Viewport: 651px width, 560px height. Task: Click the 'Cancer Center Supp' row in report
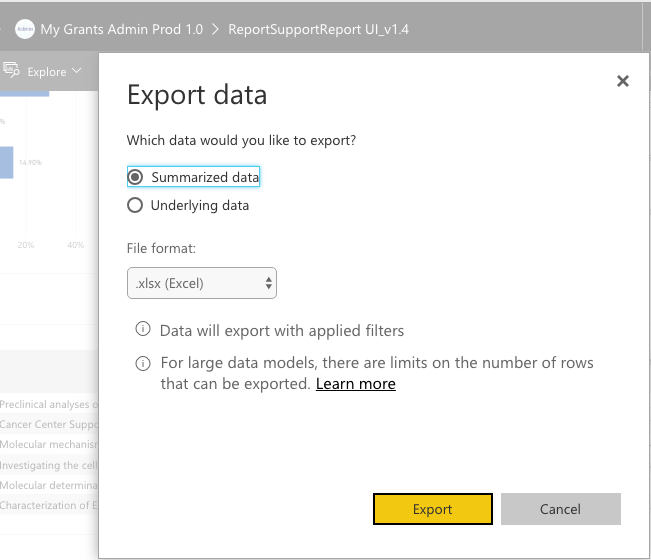click(x=49, y=424)
